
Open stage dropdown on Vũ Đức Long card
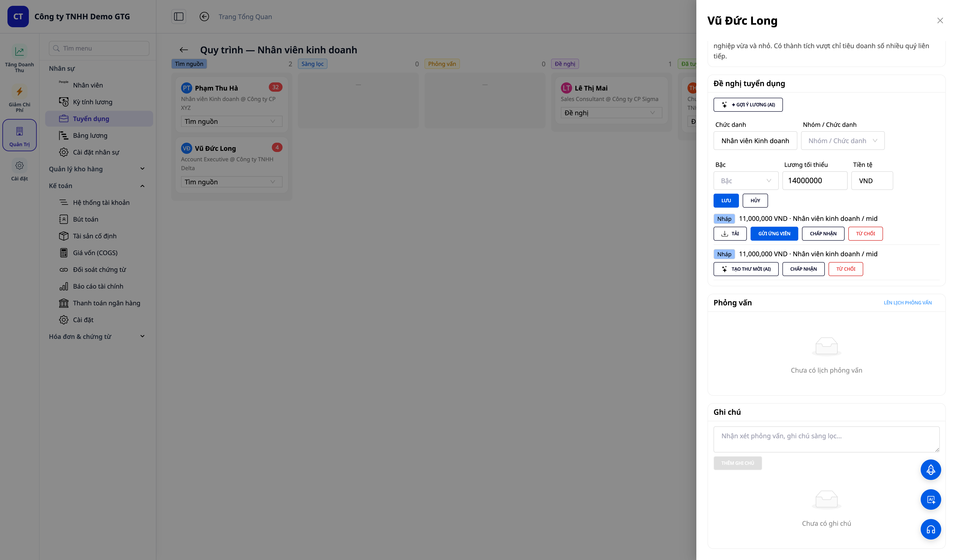coord(231,182)
